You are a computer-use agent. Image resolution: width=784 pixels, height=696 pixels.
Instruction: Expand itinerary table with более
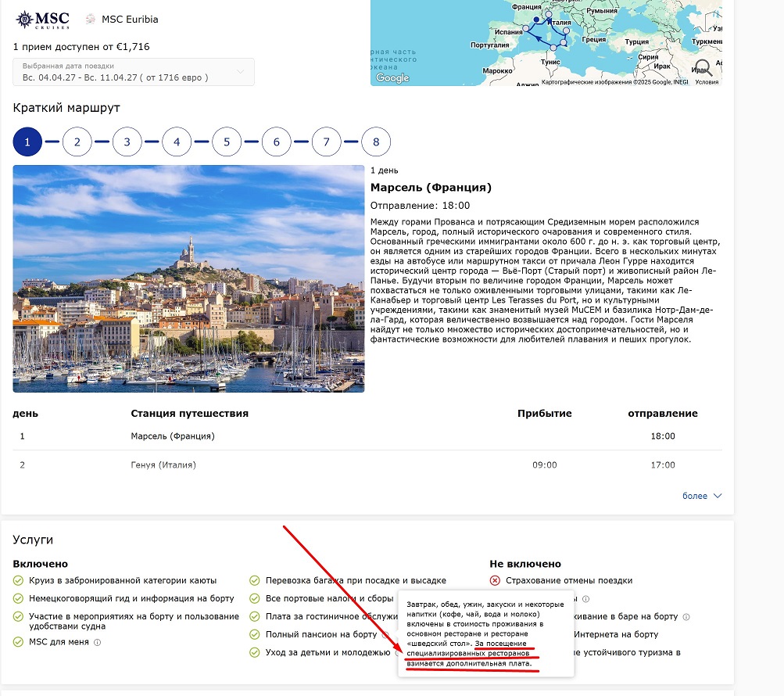tap(702, 496)
